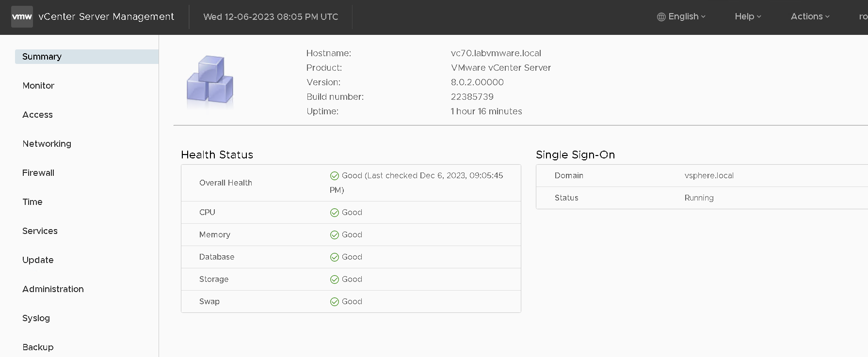
Task: Open the English language dropdown
Action: (681, 16)
